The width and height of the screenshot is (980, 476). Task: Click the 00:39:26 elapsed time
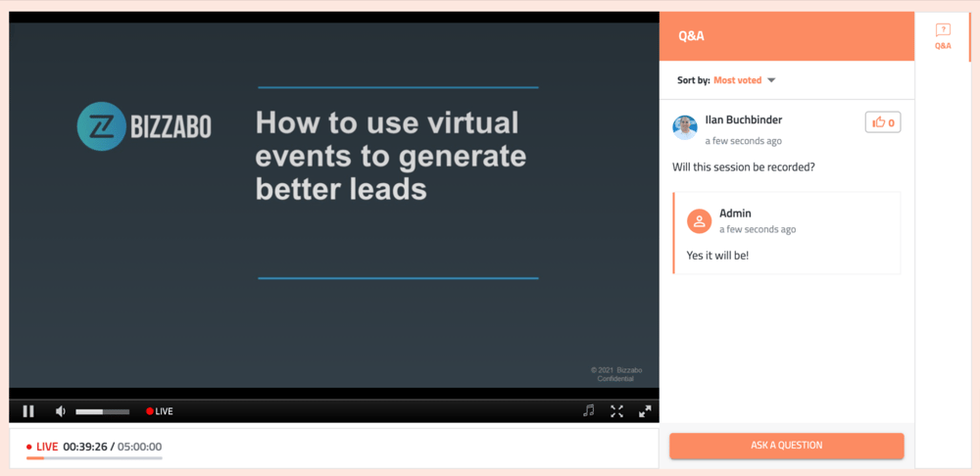(85, 447)
